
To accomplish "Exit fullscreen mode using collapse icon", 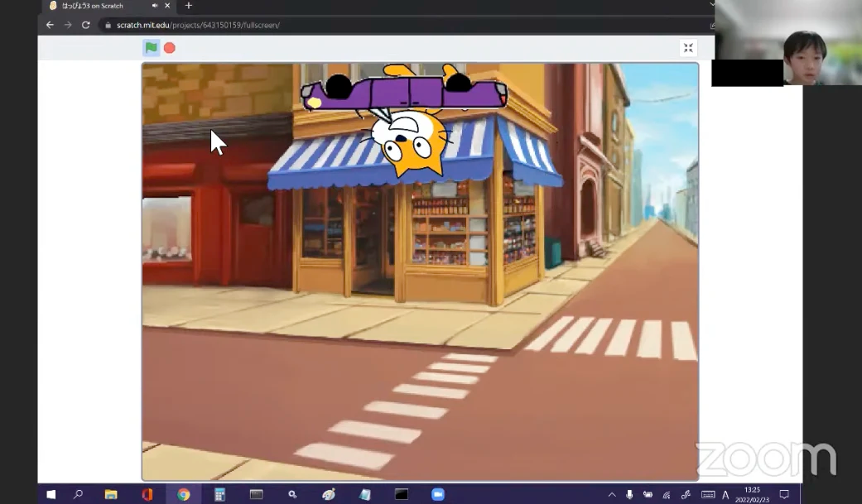I will tap(688, 48).
